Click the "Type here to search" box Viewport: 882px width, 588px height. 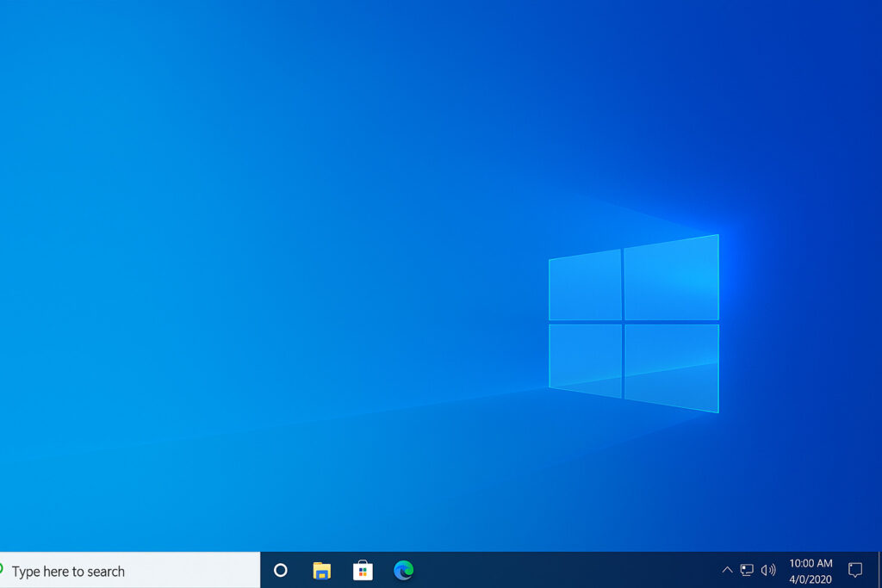pyautogui.click(x=129, y=571)
